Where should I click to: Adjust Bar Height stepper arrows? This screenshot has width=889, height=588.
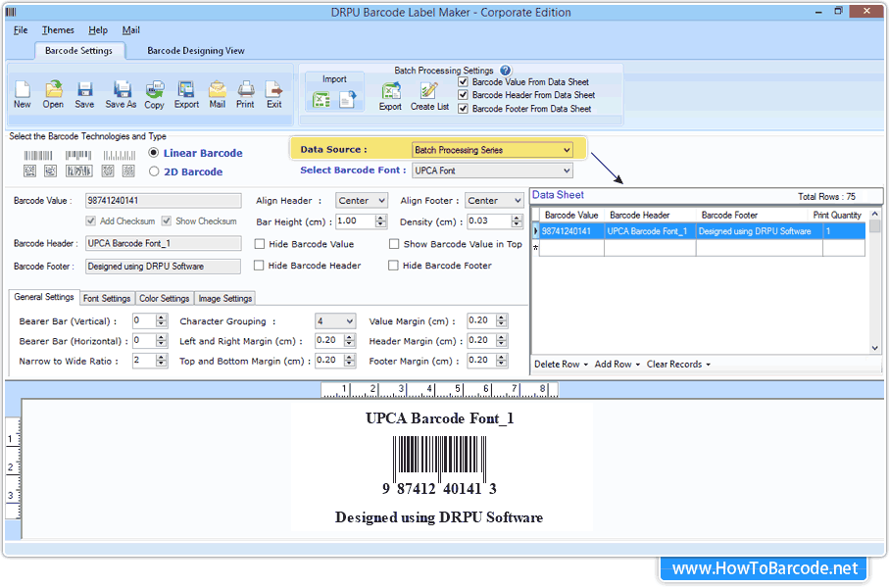click(x=381, y=221)
